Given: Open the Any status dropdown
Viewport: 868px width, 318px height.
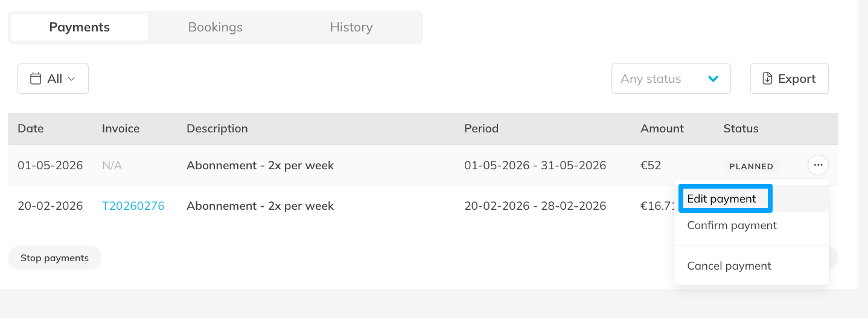Looking at the screenshot, I should coord(671,79).
